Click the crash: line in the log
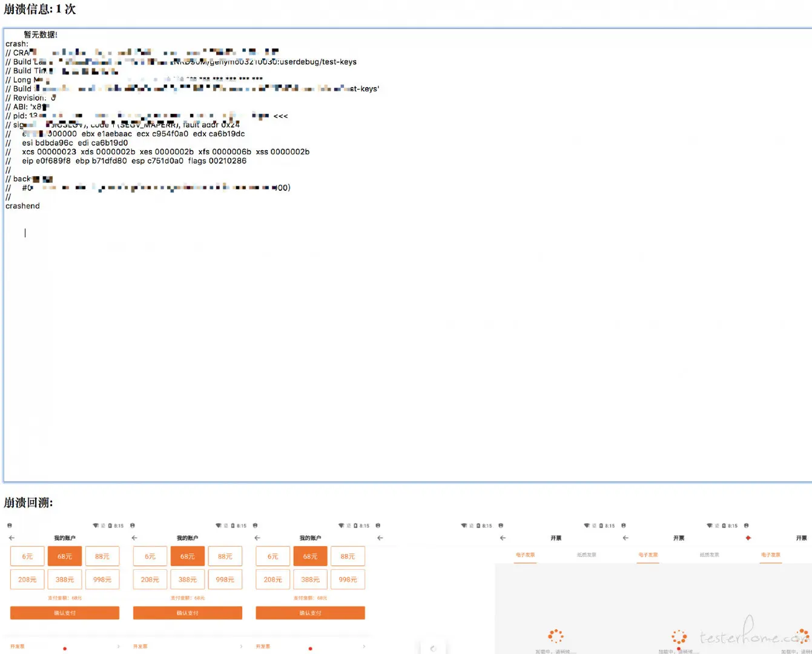The height and width of the screenshot is (654, 812). pyautogui.click(x=17, y=44)
